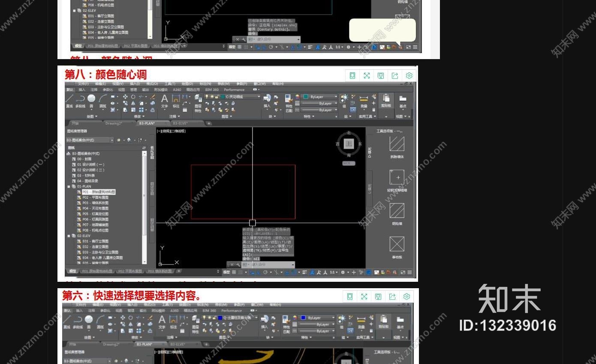Click the customization menu icon in middle status bar

pyautogui.click(x=409, y=272)
